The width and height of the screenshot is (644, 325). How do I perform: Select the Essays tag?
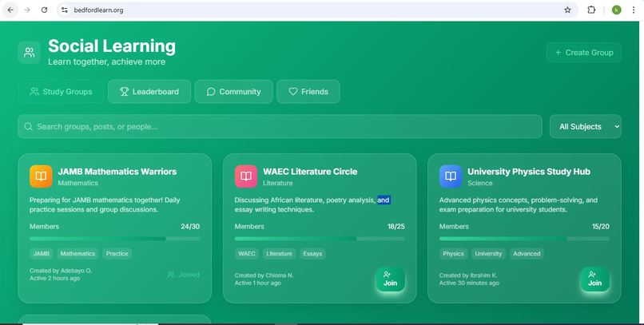click(x=312, y=254)
